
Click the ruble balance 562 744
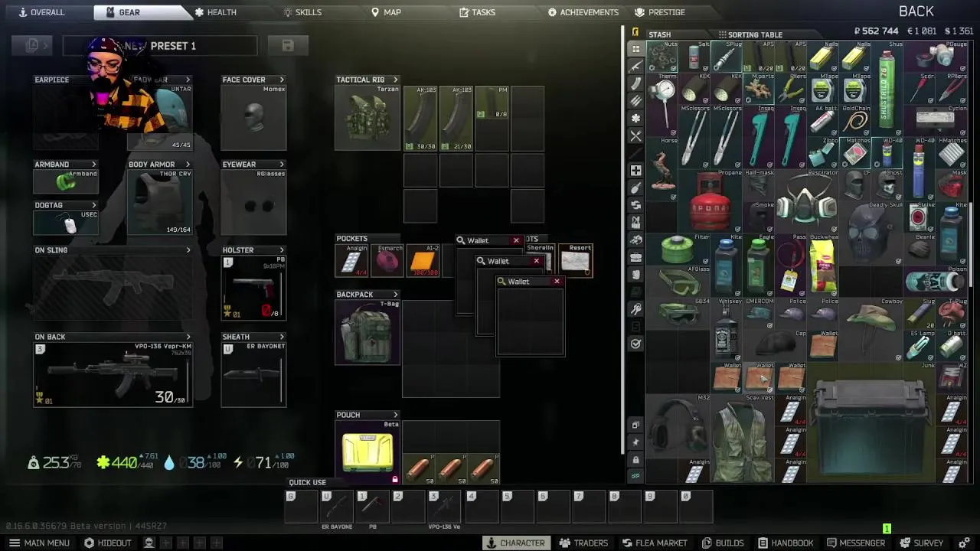tap(876, 31)
